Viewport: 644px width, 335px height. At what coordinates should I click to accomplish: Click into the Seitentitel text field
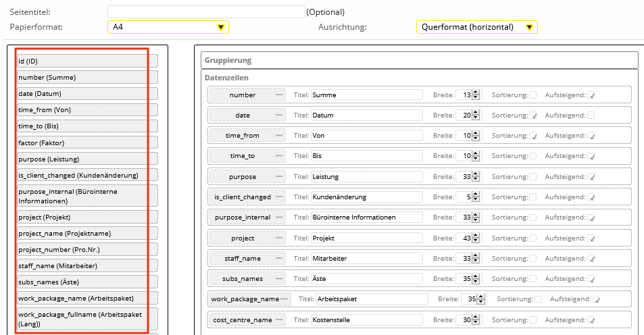click(206, 12)
